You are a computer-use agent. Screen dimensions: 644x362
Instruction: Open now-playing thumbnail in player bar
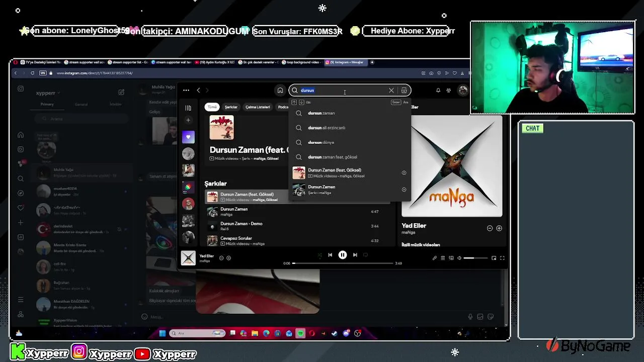coord(188,258)
